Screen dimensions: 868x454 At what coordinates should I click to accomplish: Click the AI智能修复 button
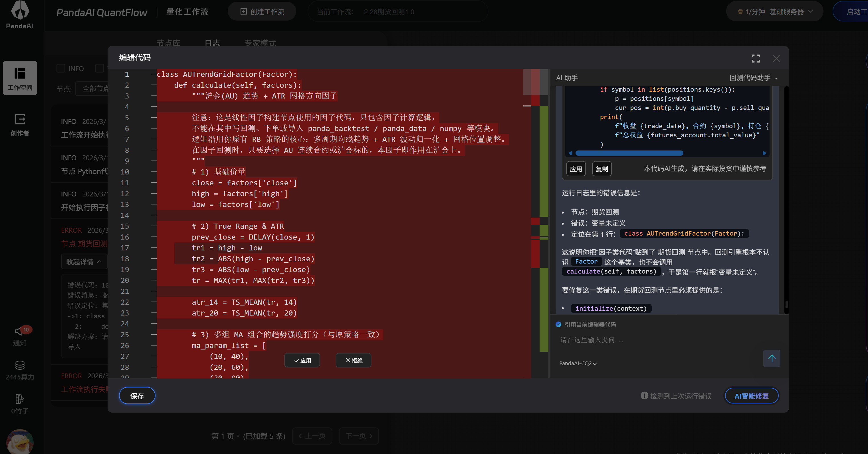tap(751, 396)
